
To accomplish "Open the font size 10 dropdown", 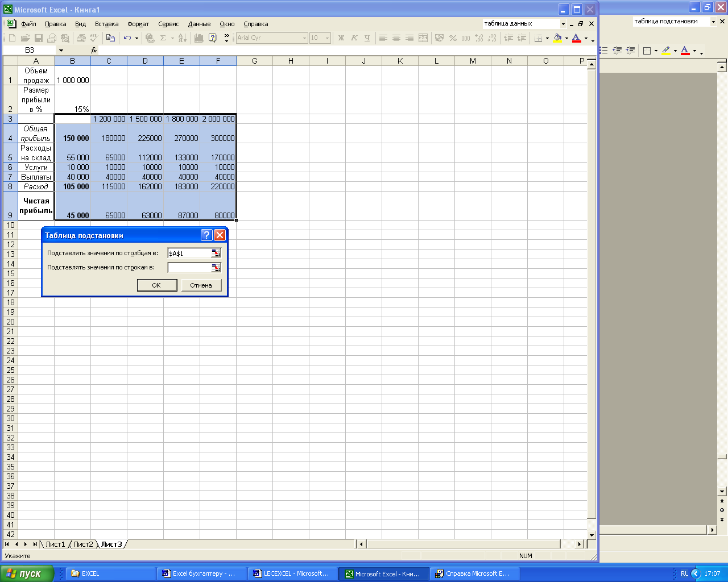I will 327,38.
